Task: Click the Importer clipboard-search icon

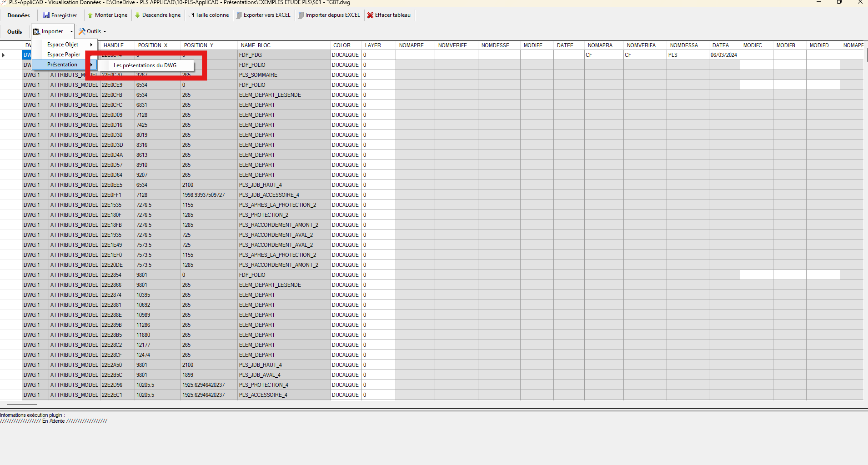Action: pos(37,31)
